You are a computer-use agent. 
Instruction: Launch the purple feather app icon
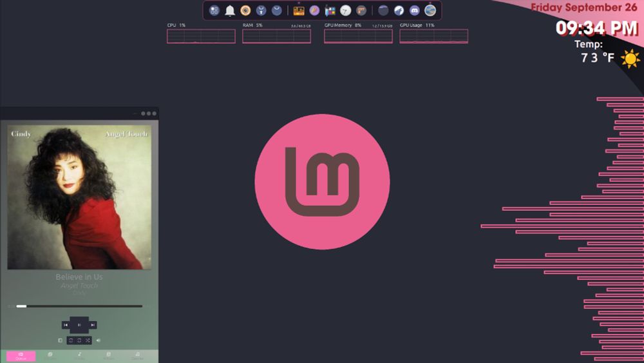314,10
